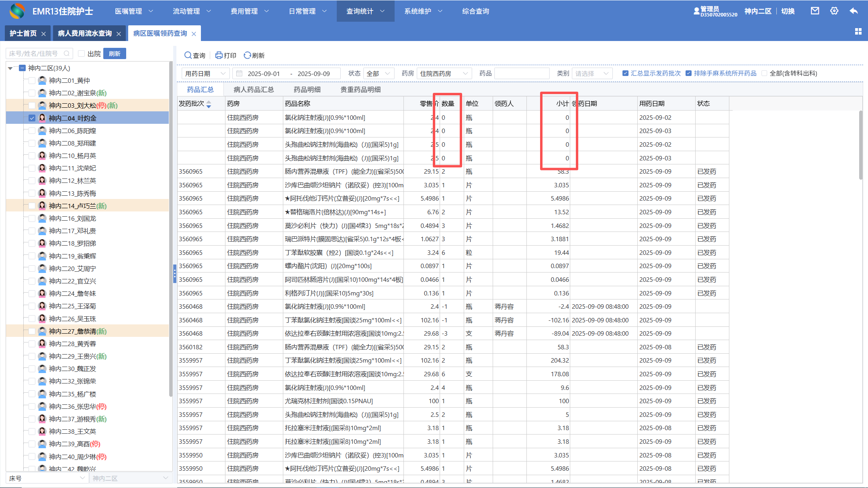Collapse the 神内二区(39人) tree node
The image size is (868, 488).
[10, 68]
